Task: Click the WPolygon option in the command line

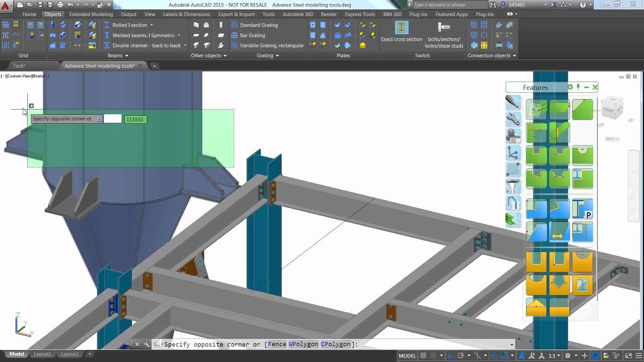Action: [x=303, y=344]
